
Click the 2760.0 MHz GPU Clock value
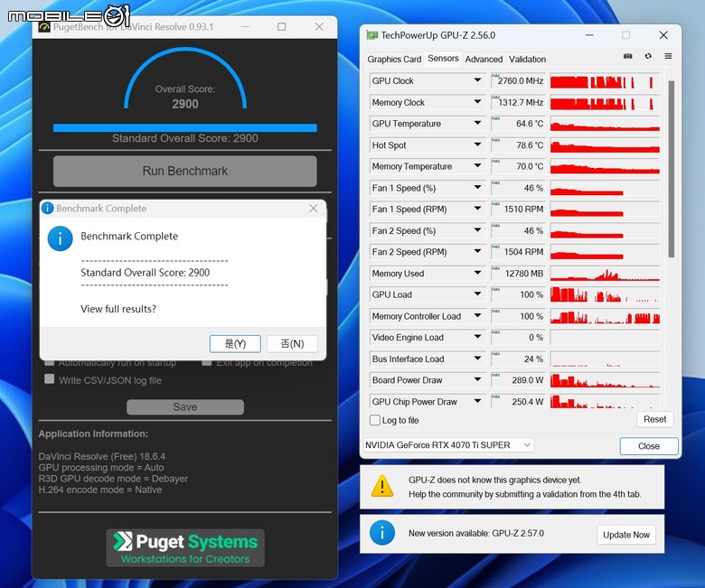coord(518,81)
